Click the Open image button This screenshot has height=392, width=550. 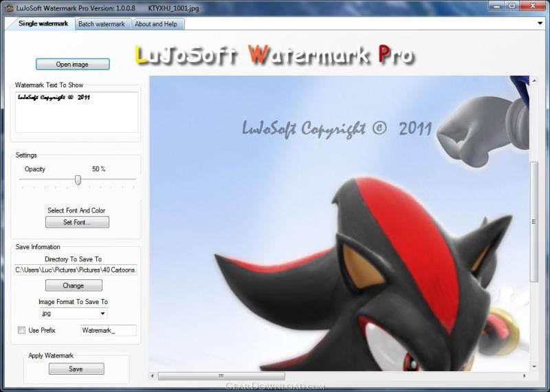(73, 64)
